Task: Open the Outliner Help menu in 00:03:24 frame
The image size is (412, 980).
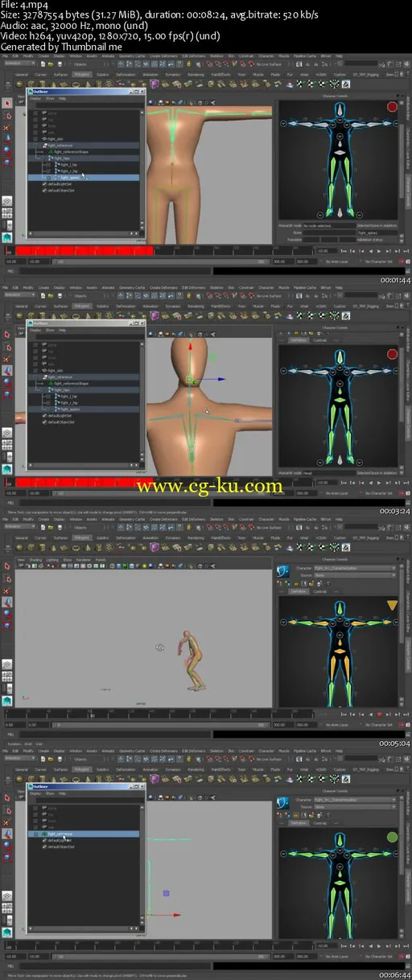Action: 62,330
